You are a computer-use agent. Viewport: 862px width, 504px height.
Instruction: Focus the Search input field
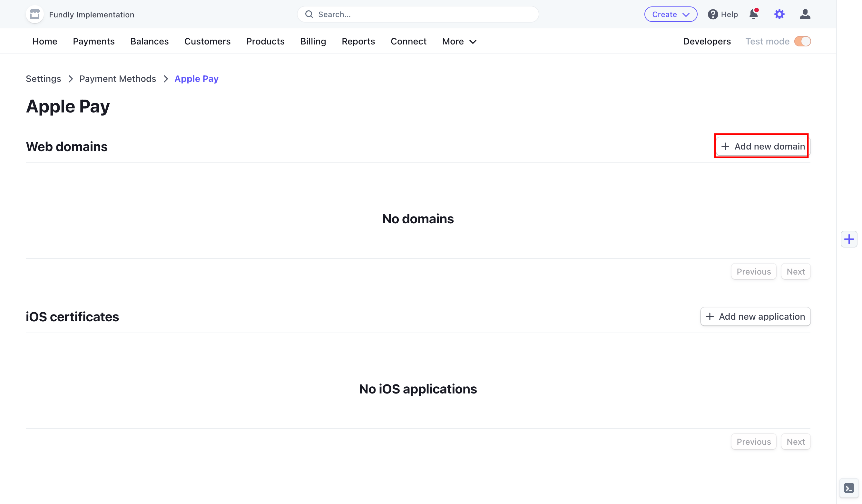(x=418, y=15)
